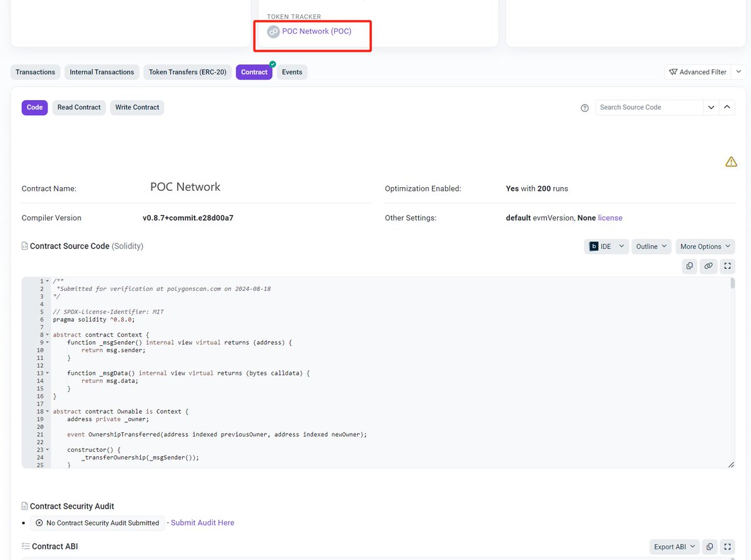Collapse the Context contract at line 8

48,335
